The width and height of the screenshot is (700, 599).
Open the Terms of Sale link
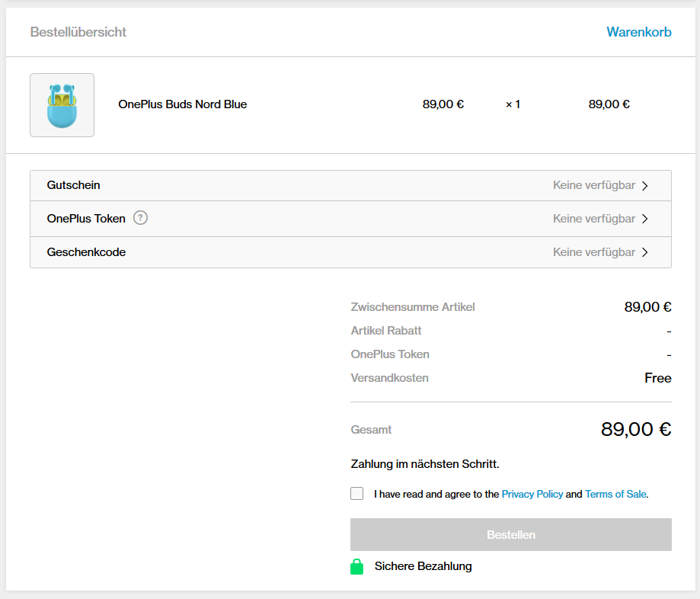[x=615, y=494]
